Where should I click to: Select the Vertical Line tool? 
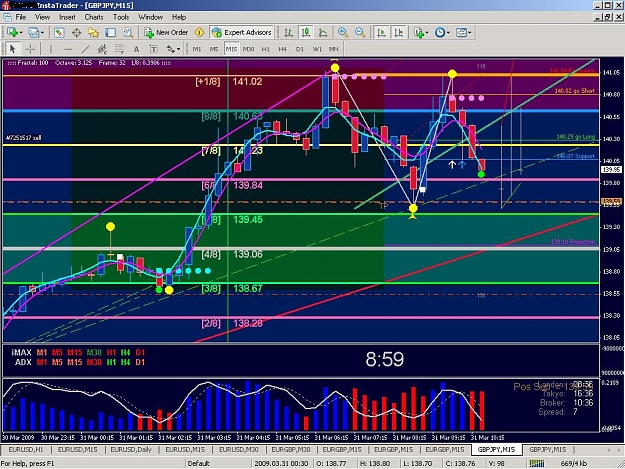tap(51, 49)
